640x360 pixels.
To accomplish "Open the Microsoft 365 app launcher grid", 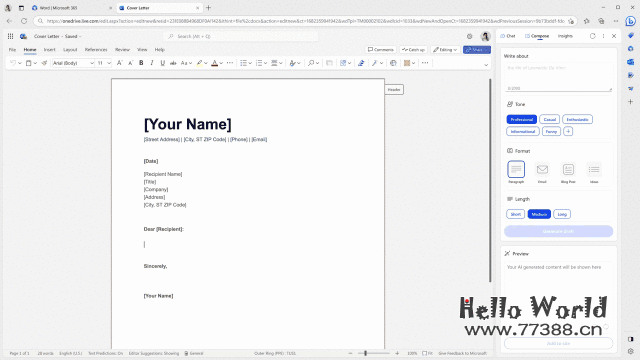I will pos(10,36).
